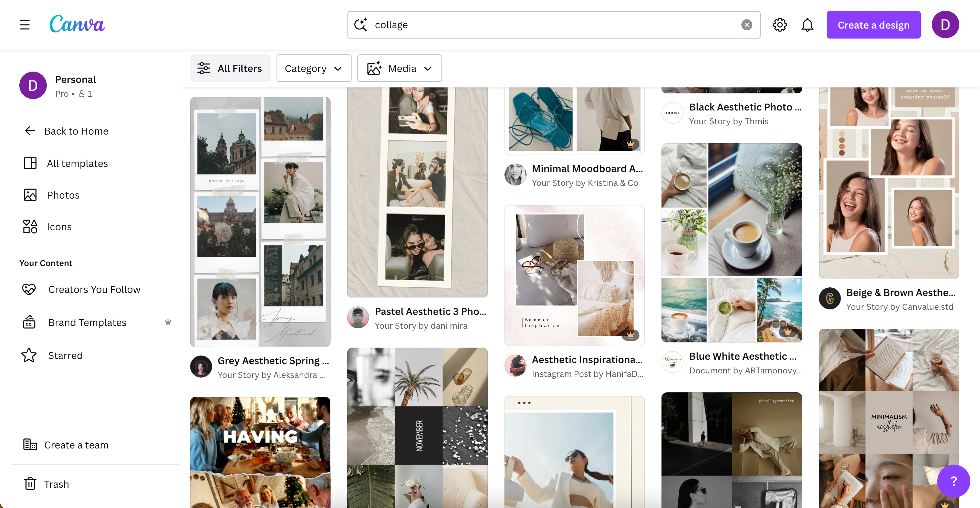The width and height of the screenshot is (980, 508).
Task: Open the Photos section
Action: (x=63, y=195)
